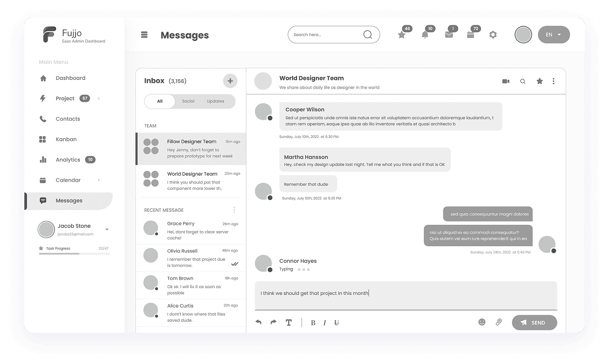Open the EN language dropdown
The height and width of the screenshot is (364, 609).
pyautogui.click(x=554, y=35)
